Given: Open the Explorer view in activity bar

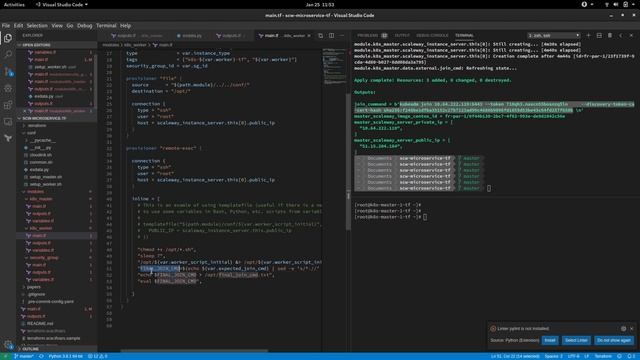Looking at the screenshot, I should coord(8,38).
